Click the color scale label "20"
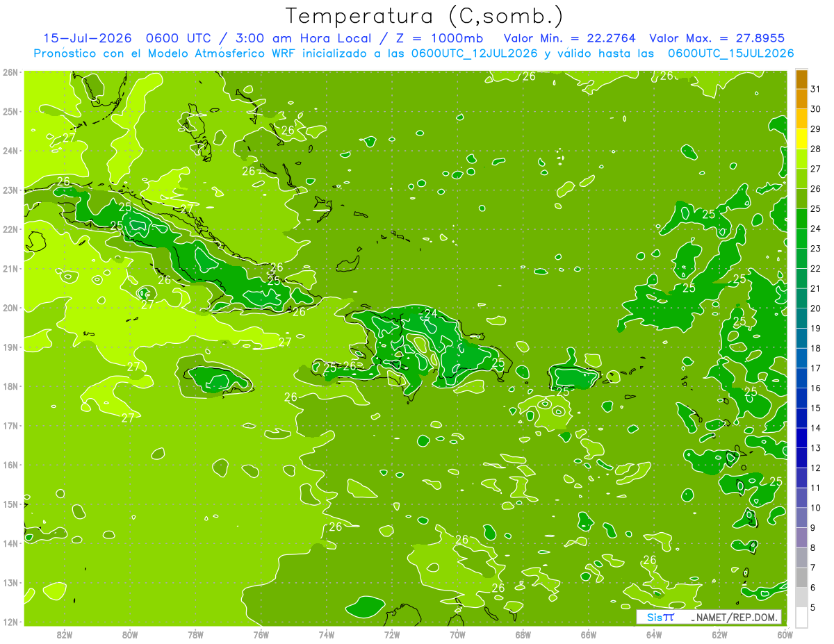 [x=816, y=308]
